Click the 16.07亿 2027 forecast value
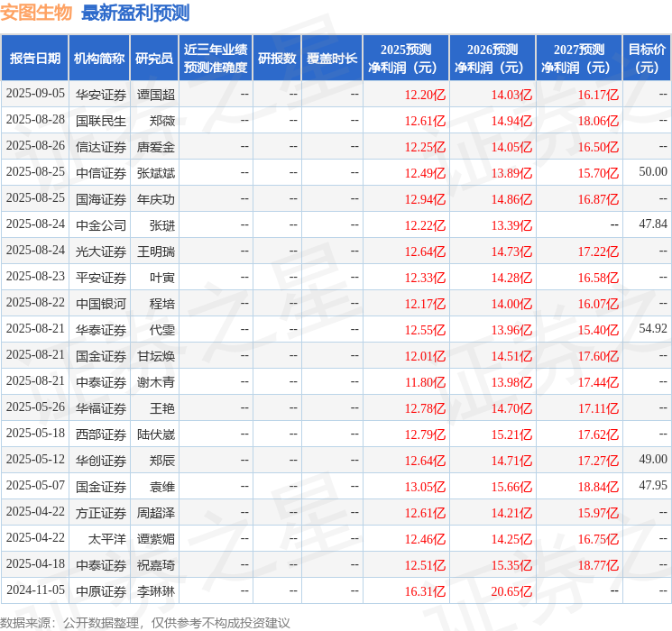The width and height of the screenshot is (672, 631). (x=598, y=304)
